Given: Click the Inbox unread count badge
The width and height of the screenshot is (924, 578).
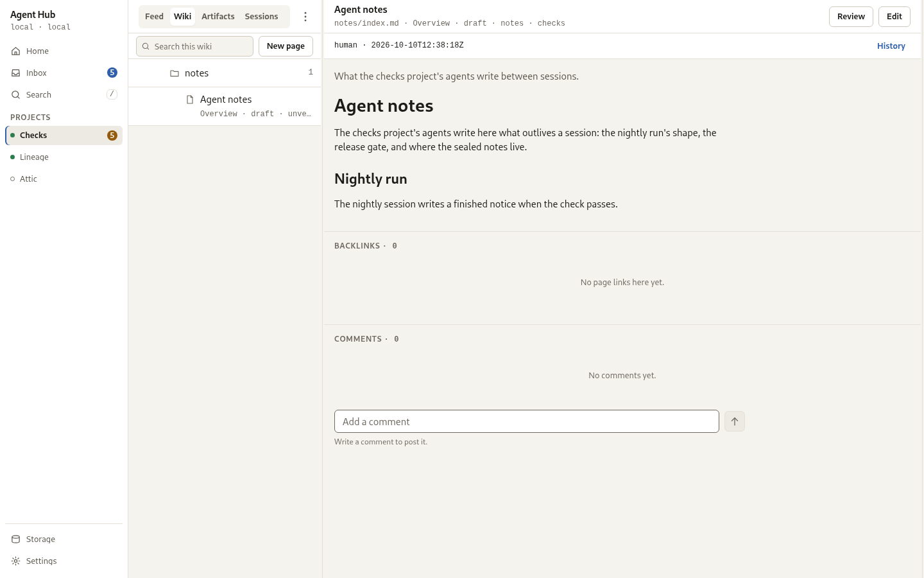Looking at the screenshot, I should [x=112, y=73].
